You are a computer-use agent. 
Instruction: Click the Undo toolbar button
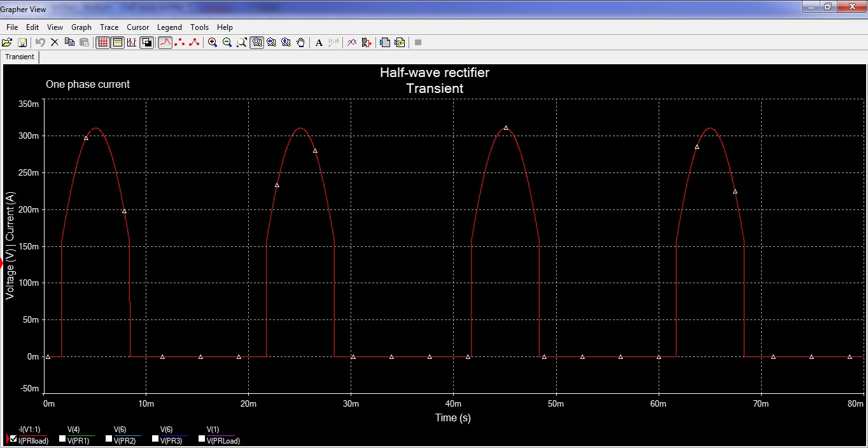(39, 42)
